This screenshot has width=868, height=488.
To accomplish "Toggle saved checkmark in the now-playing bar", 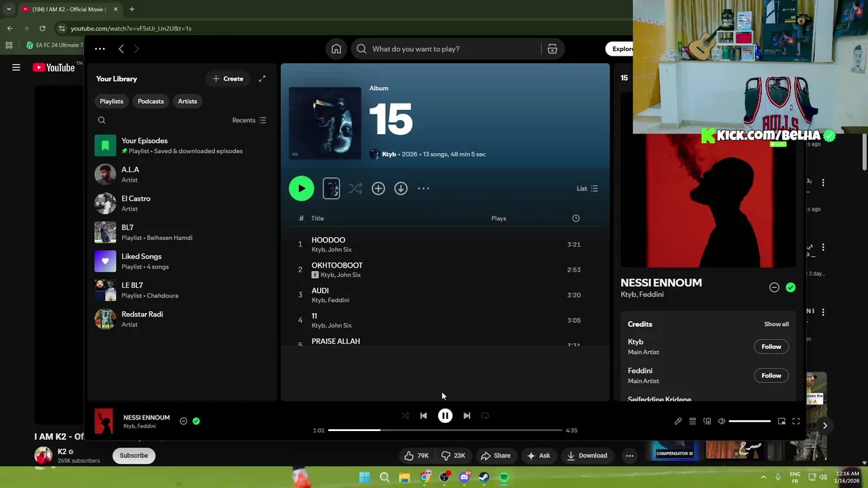I will (x=196, y=421).
